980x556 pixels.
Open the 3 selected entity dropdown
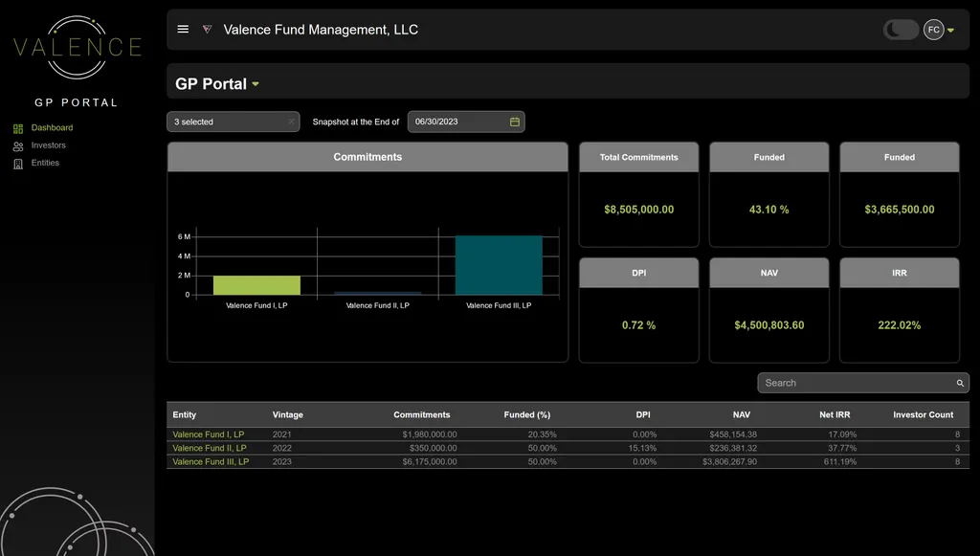(x=227, y=122)
